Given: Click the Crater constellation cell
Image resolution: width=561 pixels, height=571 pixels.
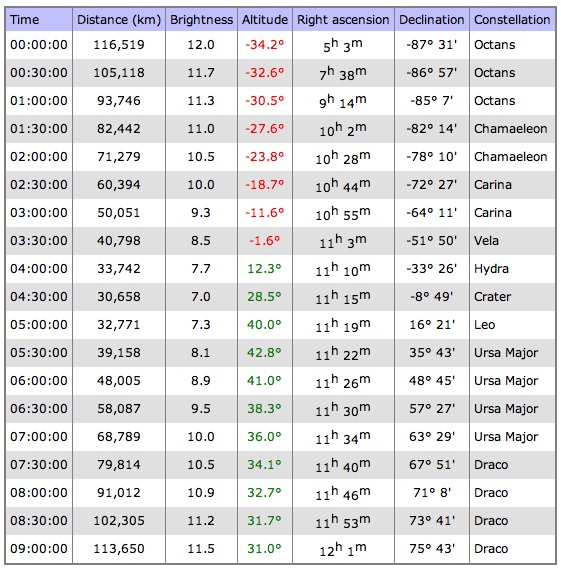Looking at the screenshot, I should (x=493, y=297).
